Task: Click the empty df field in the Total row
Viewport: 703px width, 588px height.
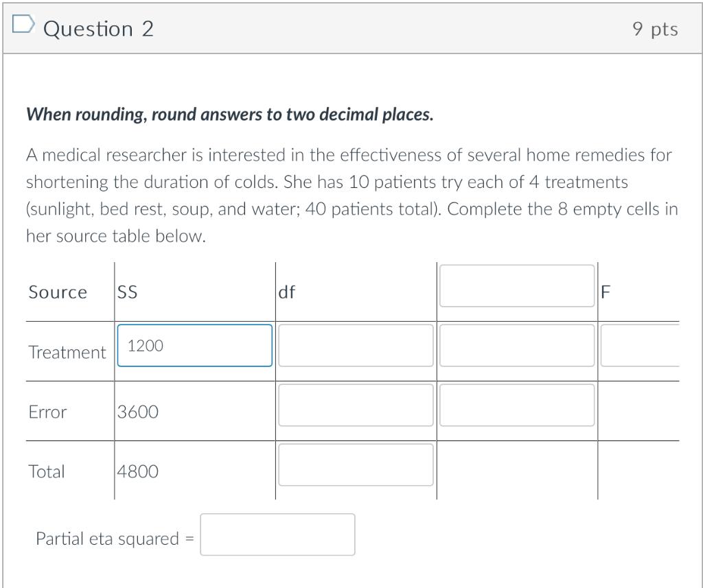Action: 356,464
